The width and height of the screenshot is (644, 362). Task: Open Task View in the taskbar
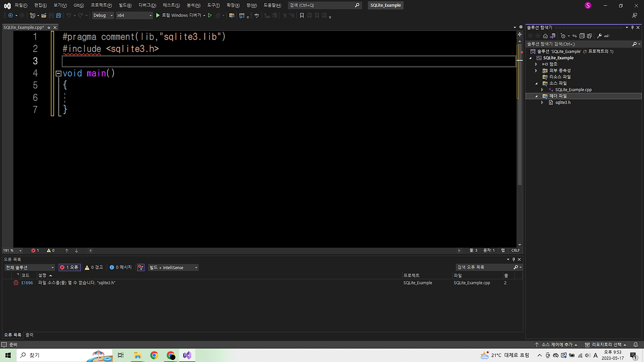pyautogui.click(x=121, y=355)
